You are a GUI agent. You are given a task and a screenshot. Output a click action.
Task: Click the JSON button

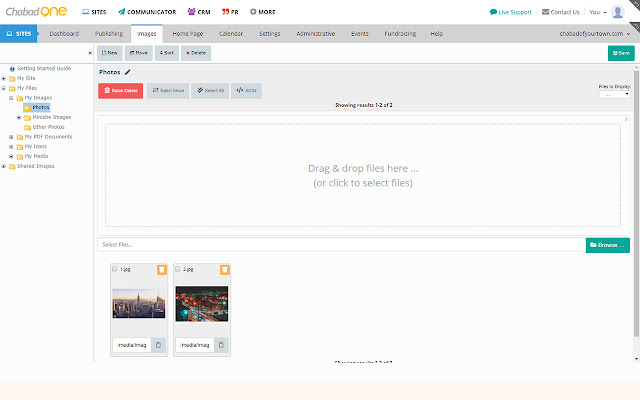point(246,91)
